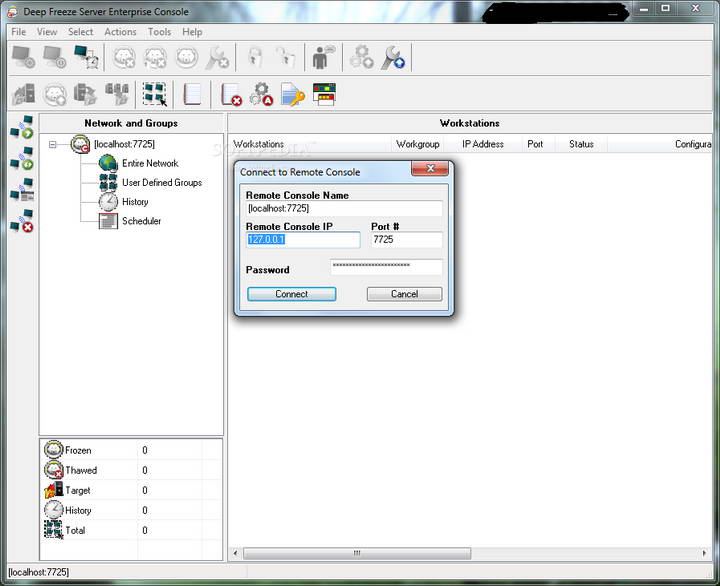Click the send message person icon
This screenshot has width=720, height=586.
[324, 57]
